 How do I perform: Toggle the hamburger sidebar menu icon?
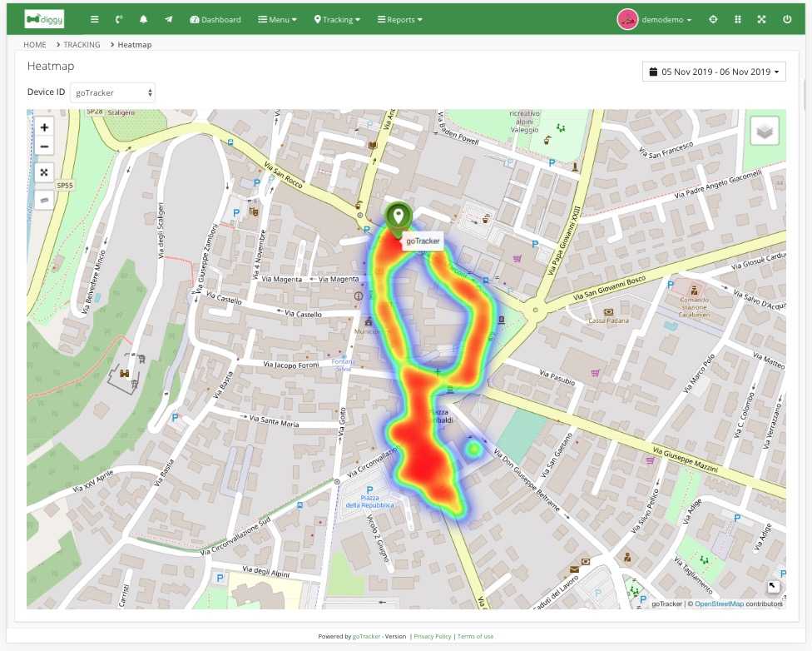(x=94, y=19)
